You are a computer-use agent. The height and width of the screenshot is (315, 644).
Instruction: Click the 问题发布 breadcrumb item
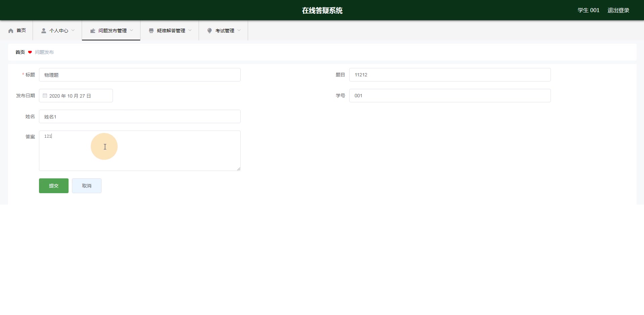click(x=44, y=52)
